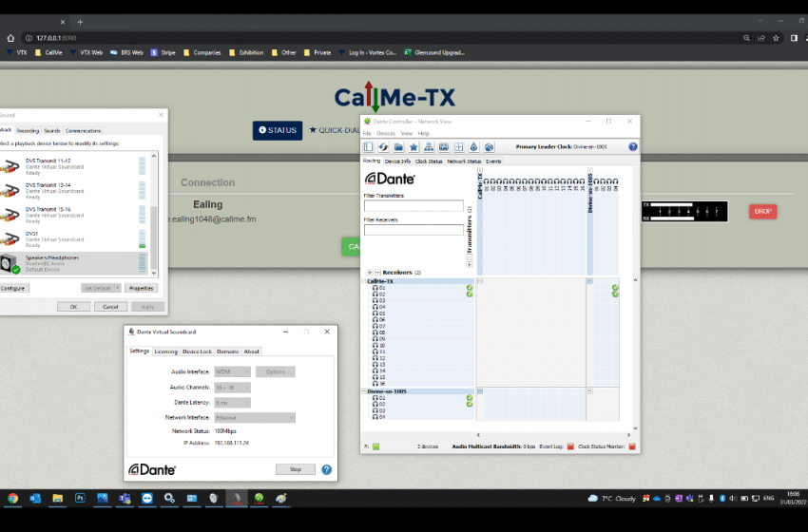Toggle subscription checkmark for Divine-sn-1005 receiver 02
808x532 pixels.
coord(470,404)
